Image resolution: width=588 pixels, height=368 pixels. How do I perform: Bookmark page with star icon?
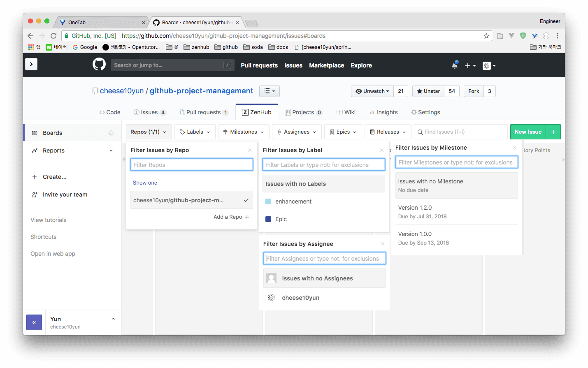(486, 36)
